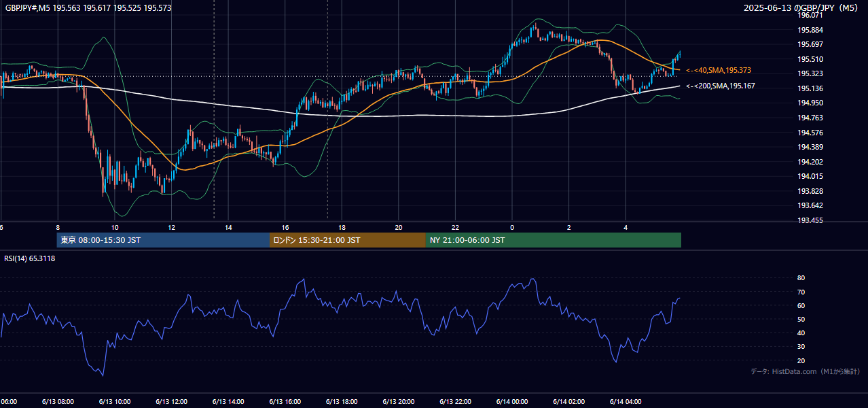Viewport: 868px width, 408px height.
Task: Select the ロンドン 15:30-21:00 JST session bar
Action: (x=348, y=240)
